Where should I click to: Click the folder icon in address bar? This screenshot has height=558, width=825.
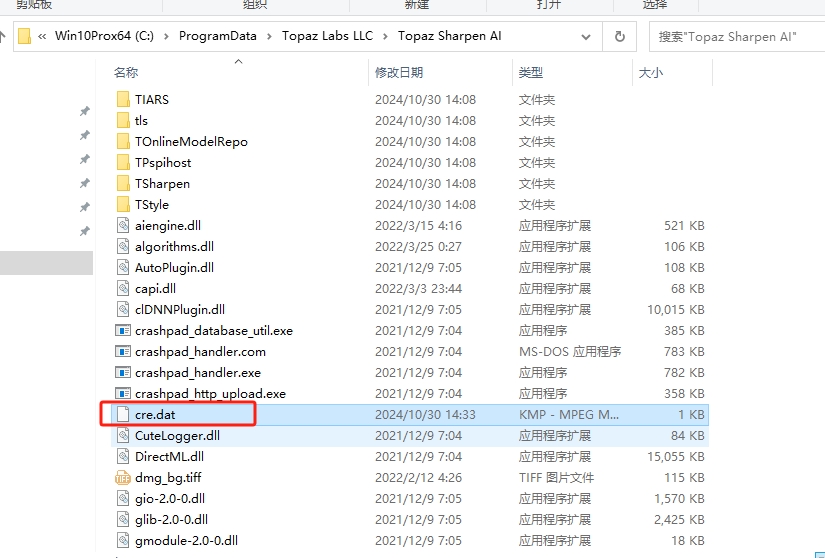pos(24,36)
